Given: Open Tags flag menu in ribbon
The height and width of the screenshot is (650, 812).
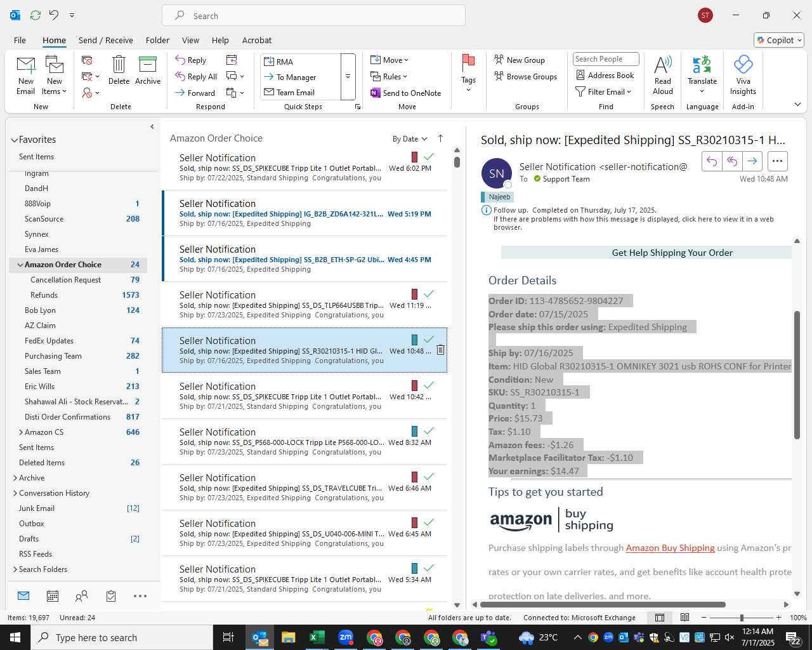Looking at the screenshot, I should point(468,74).
